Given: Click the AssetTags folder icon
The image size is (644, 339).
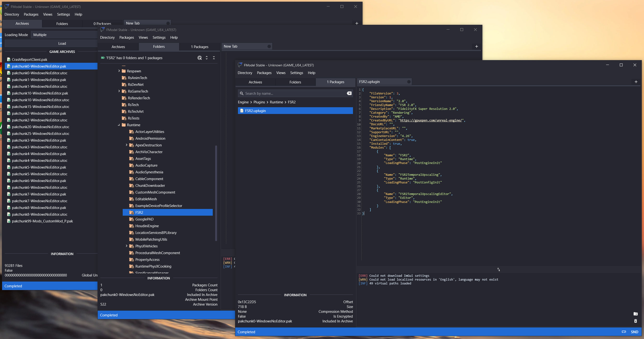Looking at the screenshot, I should point(132,159).
